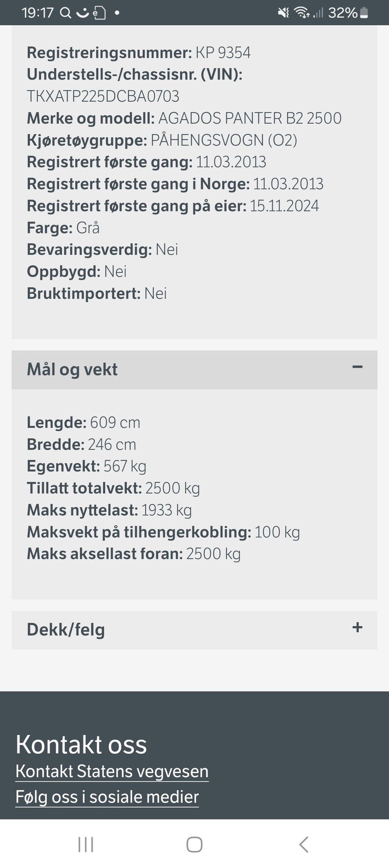Select the VIN number TKXATP225DCBA0703

pyautogui.click(x=103, y=96)
